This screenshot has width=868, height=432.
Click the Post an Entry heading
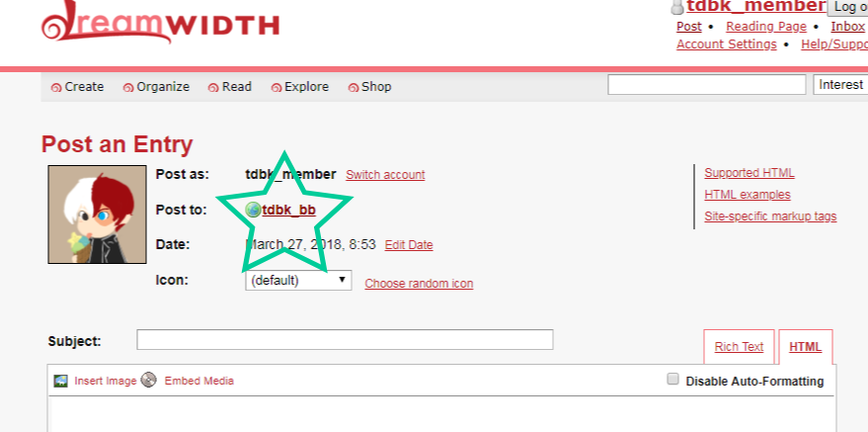[x=117, y=145]
